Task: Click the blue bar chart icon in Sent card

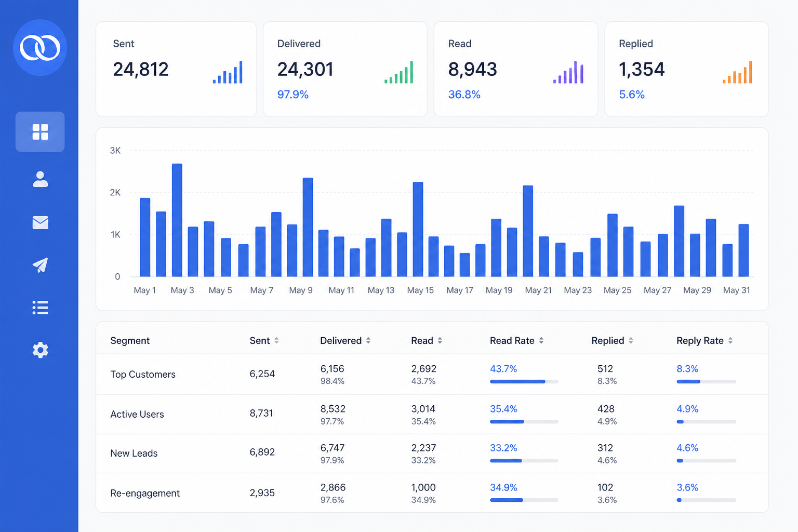Action: (228, 72)
